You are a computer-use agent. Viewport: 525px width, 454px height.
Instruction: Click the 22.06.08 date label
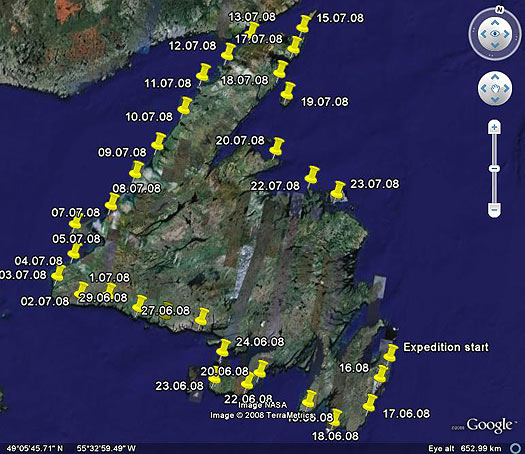pos(248,399)
